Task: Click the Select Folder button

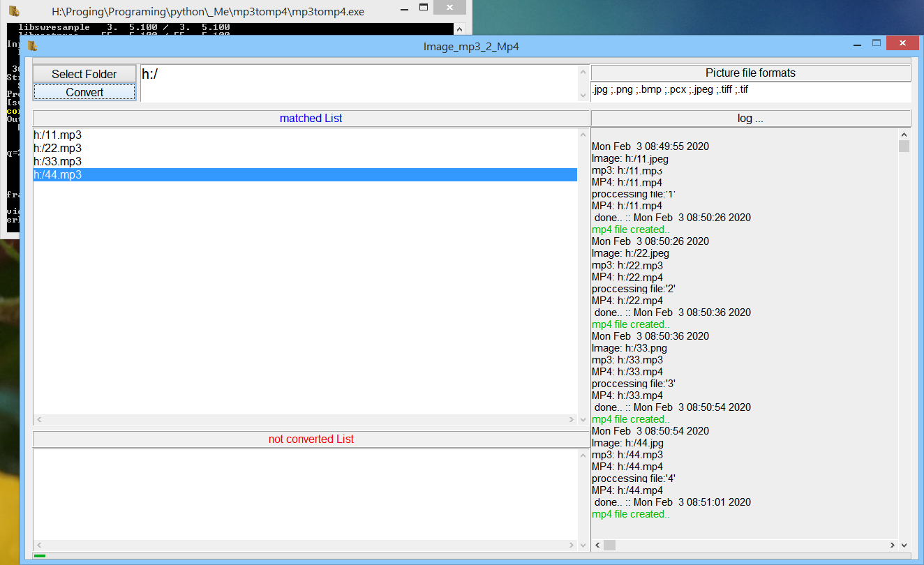Action: click(84, 74)
